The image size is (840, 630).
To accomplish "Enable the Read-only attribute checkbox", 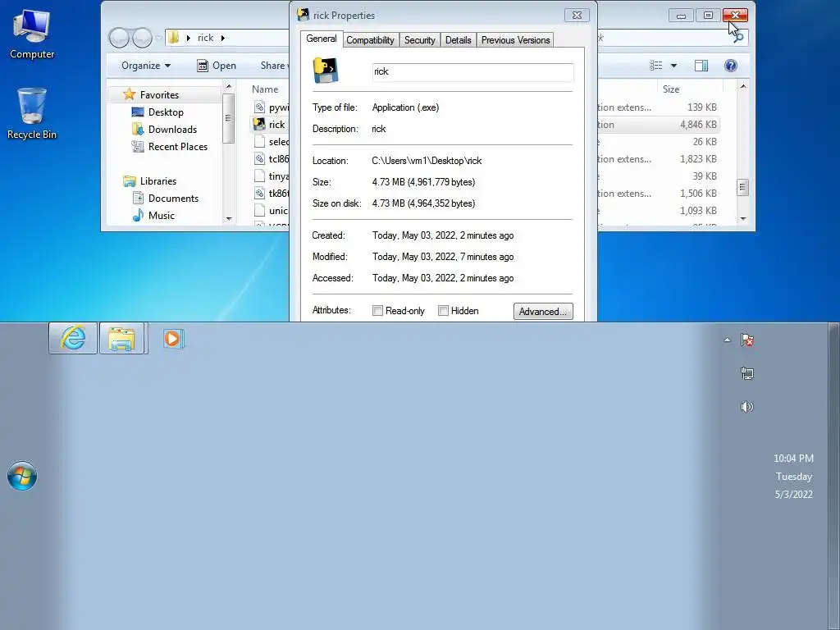I will [x=377, y=311].
